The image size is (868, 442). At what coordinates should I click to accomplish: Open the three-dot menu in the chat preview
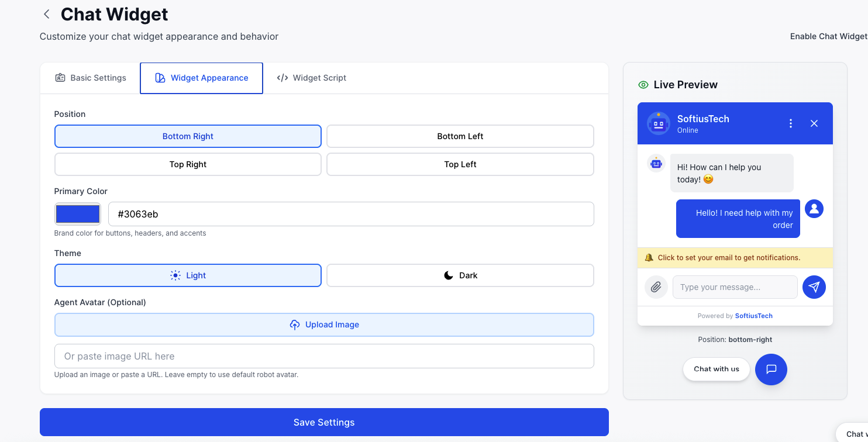point(790,123)
